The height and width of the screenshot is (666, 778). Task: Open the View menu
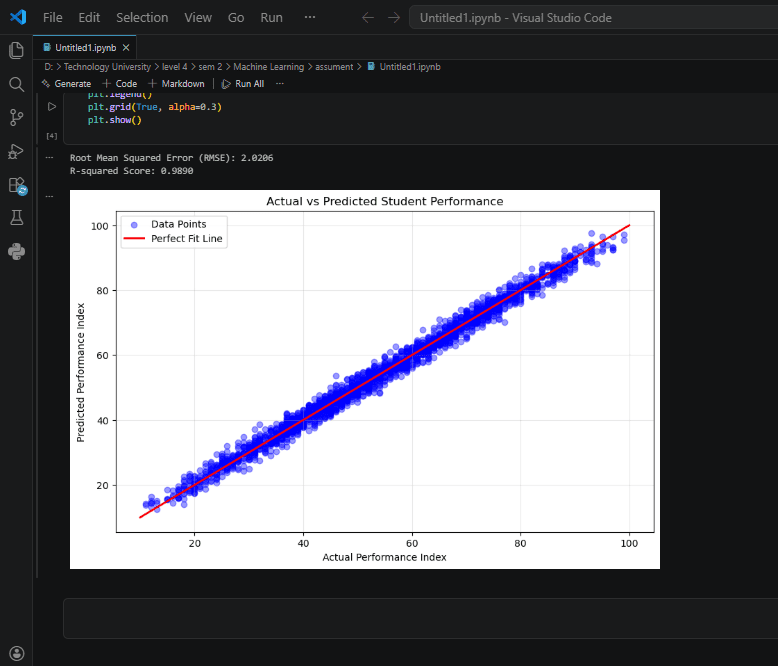pyautogui.click(x=198, y=18)
